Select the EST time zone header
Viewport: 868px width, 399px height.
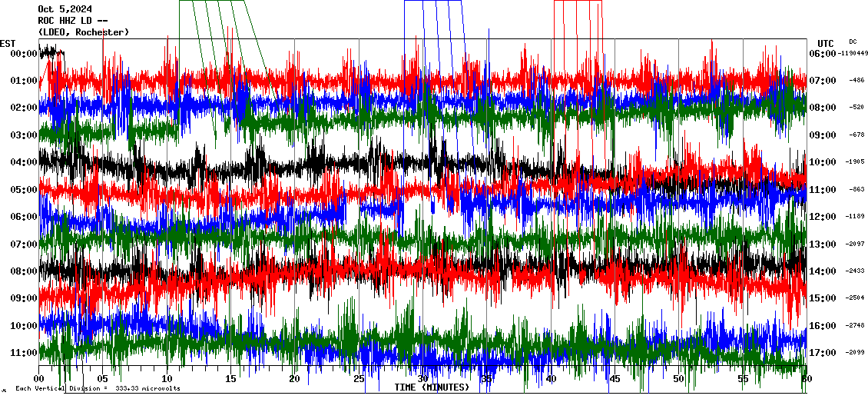pyautogui.click(x=8, y=43)
